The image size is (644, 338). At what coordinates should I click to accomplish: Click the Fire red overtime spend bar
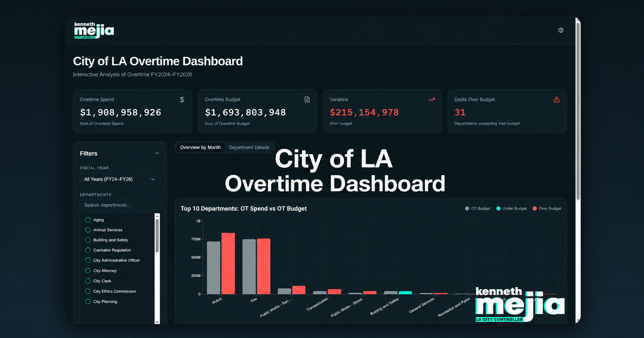pyautogui.click(x=264, y=266)
